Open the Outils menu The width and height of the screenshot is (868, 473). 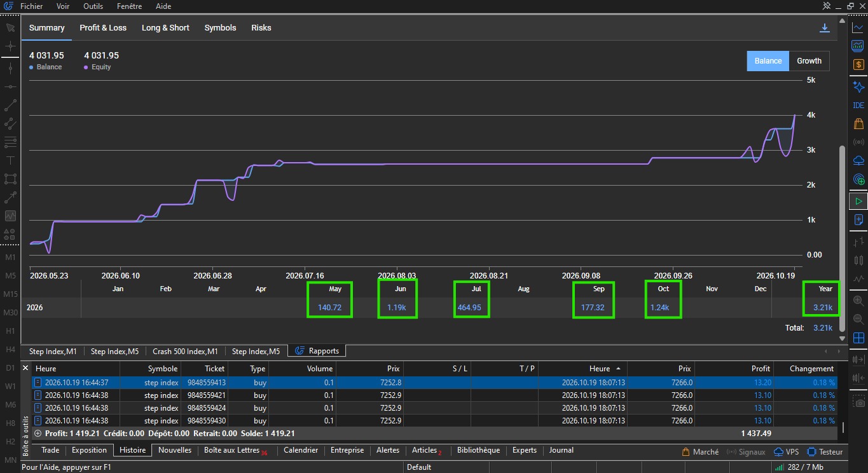tap(93, 6)
